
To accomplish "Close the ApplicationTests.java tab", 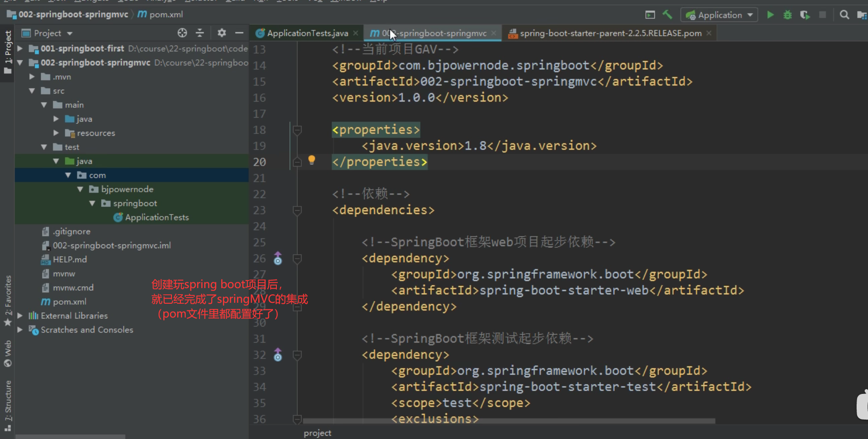I will click(356, 33).
